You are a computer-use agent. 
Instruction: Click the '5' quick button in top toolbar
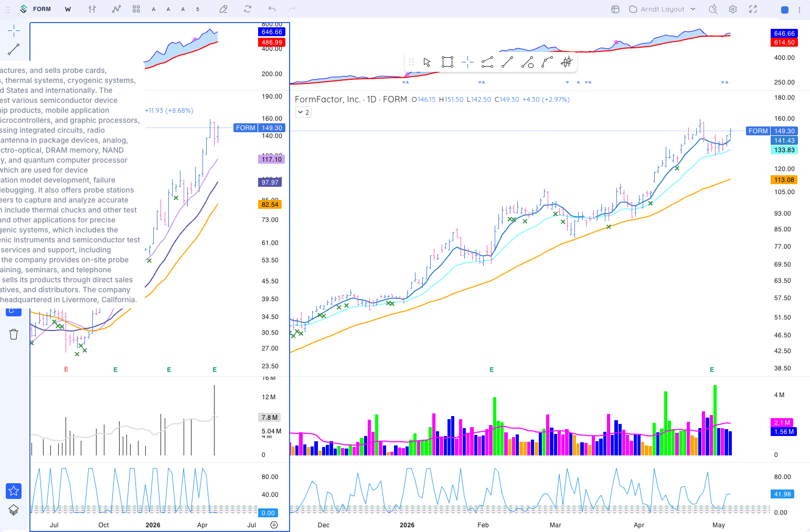coord(198,9)
